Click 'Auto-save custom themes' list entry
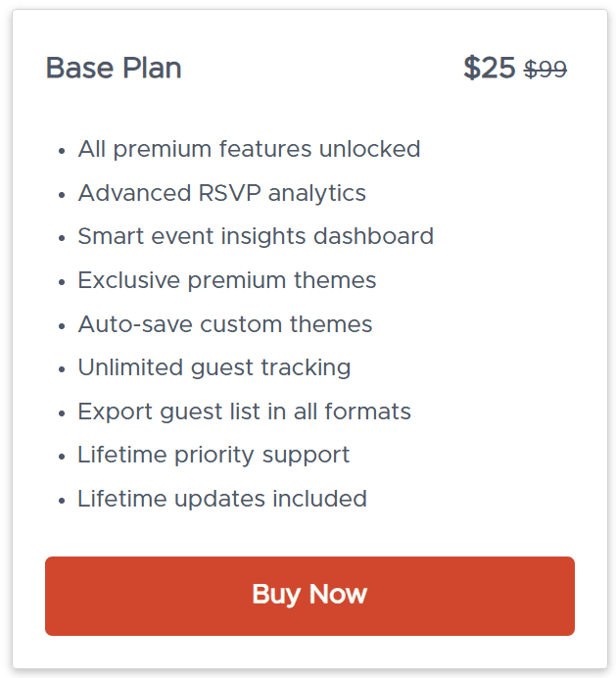This screenshot has width=616, height=678. (225, 324)
